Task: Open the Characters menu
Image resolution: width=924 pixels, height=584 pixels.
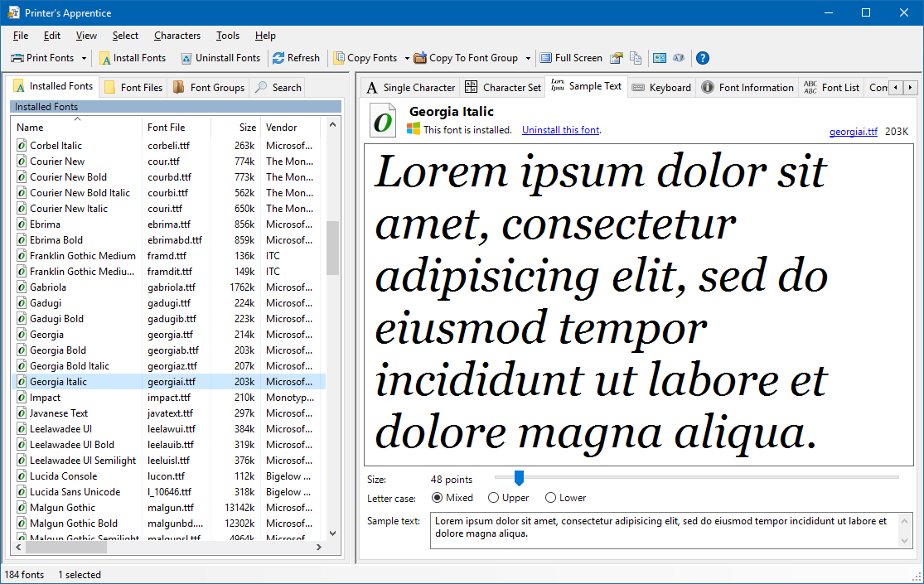Action: click(x=177, y=36)
